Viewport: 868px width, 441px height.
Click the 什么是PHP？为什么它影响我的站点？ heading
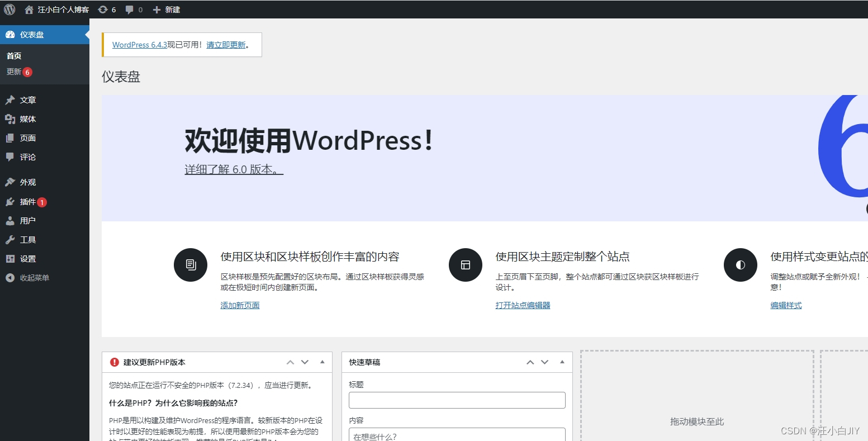pyautogui.click(x=173, y=403)
